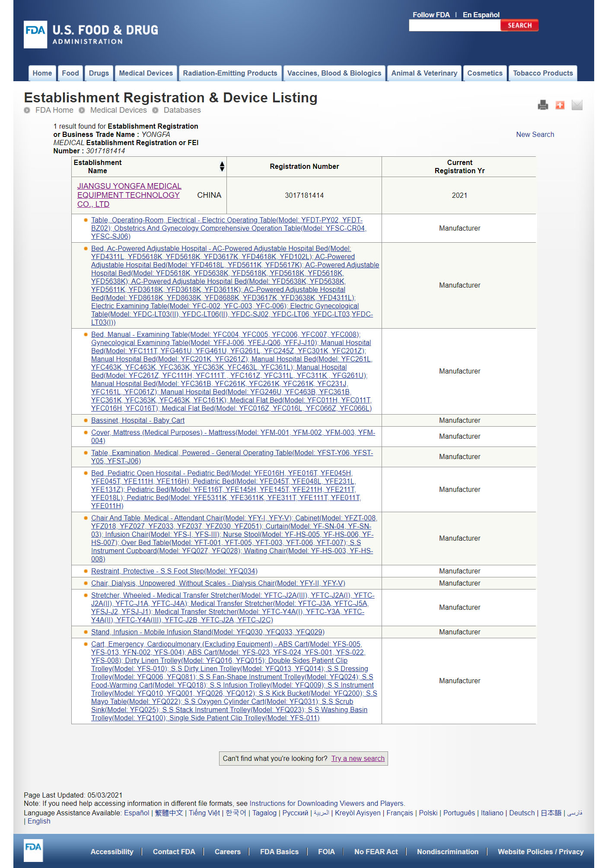Image resolution: width=608 pixels, height=868 pixels.
Task: Click the breadcrumb arrow before FDA Home
Action: coord(27,110)
